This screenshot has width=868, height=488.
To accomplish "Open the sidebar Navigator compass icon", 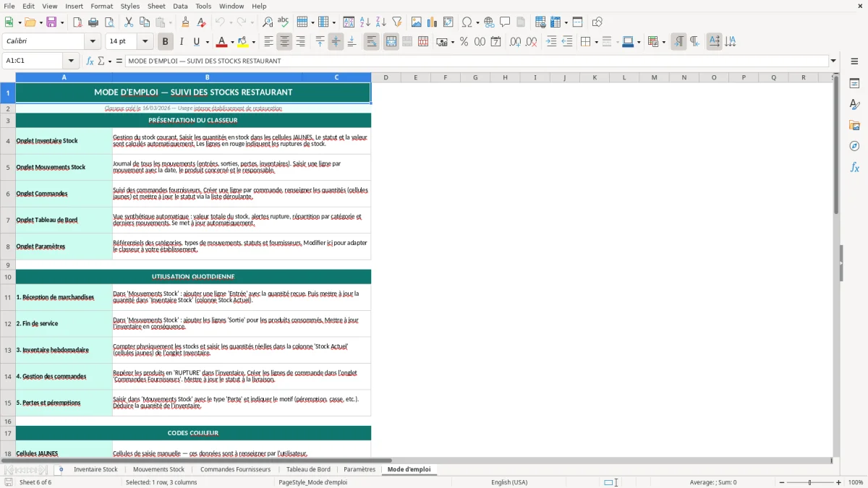I will [x=854, y=146].
